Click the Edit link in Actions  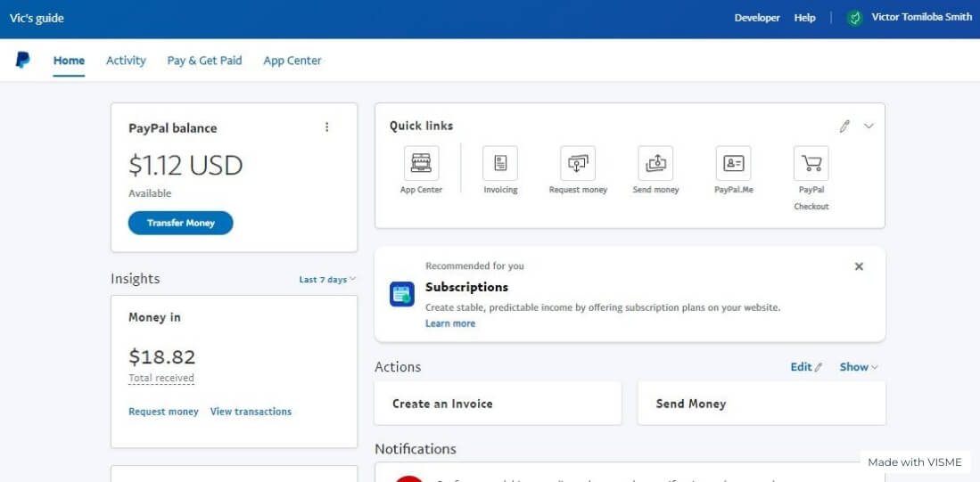click(x=806, y=367)
